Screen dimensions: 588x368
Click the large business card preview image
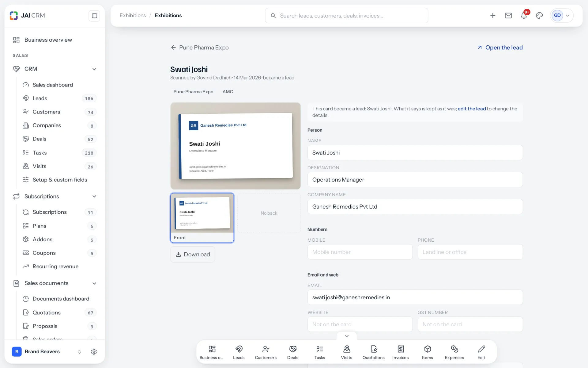point(236,146)
